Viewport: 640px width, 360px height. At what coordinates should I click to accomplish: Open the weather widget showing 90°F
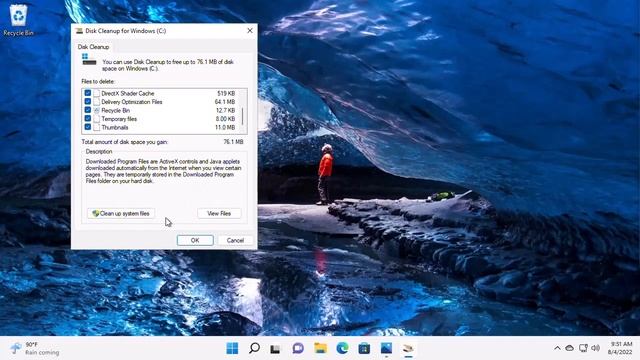point(35,348)
